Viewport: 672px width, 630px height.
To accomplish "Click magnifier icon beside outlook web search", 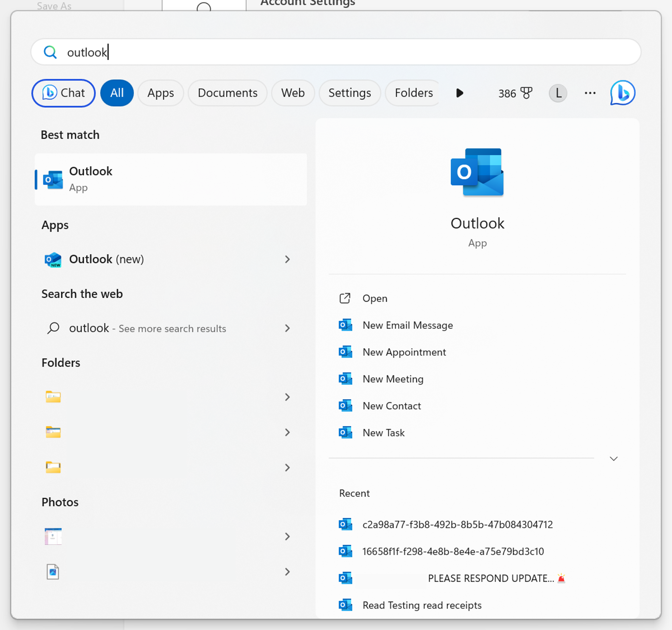I will click(53, 328).
